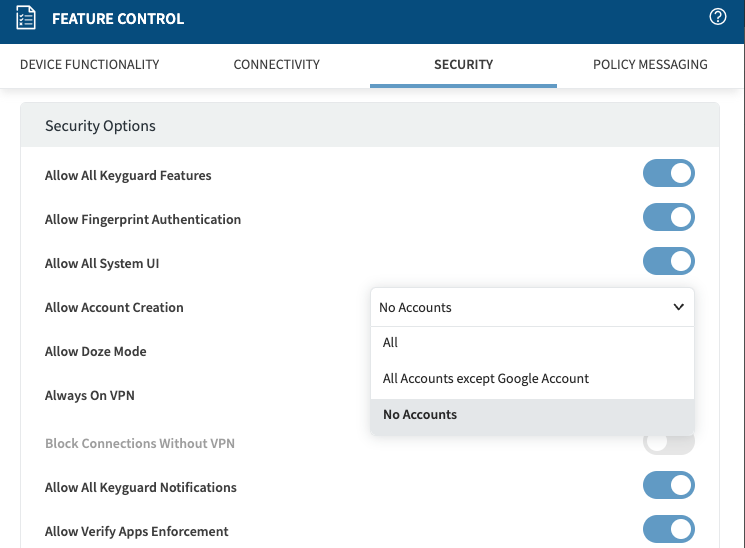Image resolution: width=745 pixels, height=548 pixels.
Task: Open the Connectivity tab
Action: coord(276,64)
